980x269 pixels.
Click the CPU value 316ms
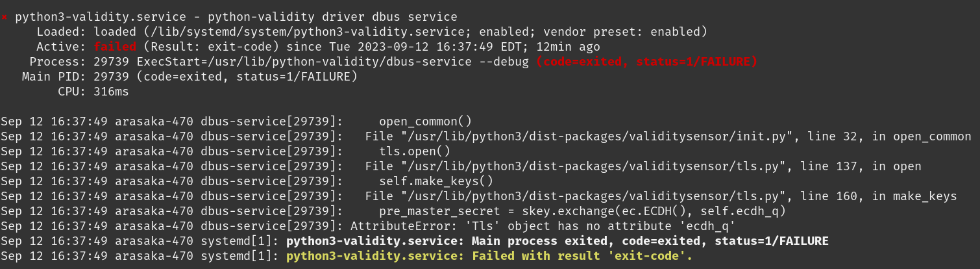[112, 92]
